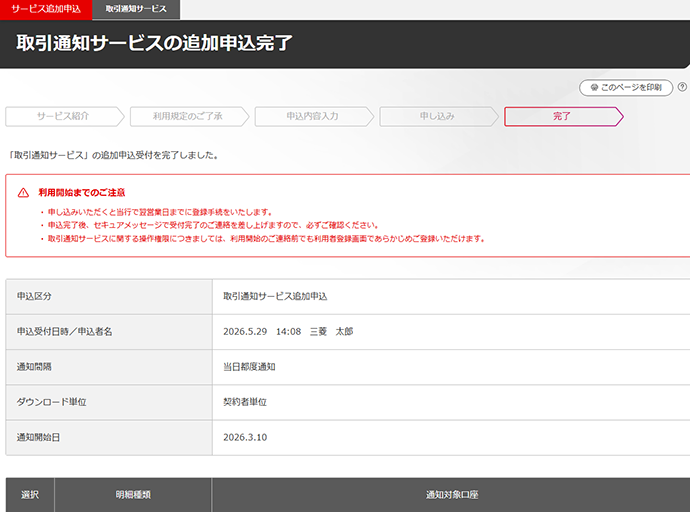Open the サービス追加申込 tab
Image resolution: width=690 pixels, height=512 pixels.
45,9
